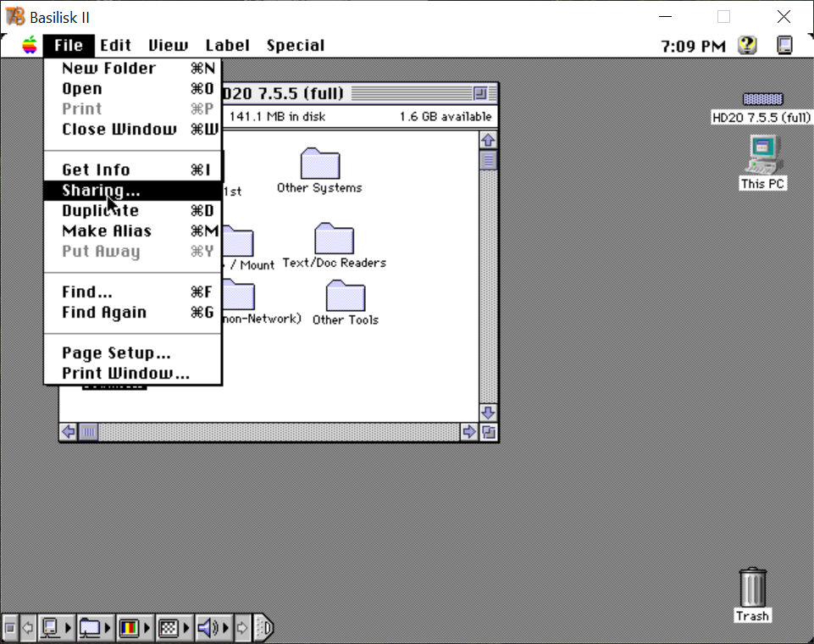Expand monitor resolution module arrow

click(x=186, y=628)
